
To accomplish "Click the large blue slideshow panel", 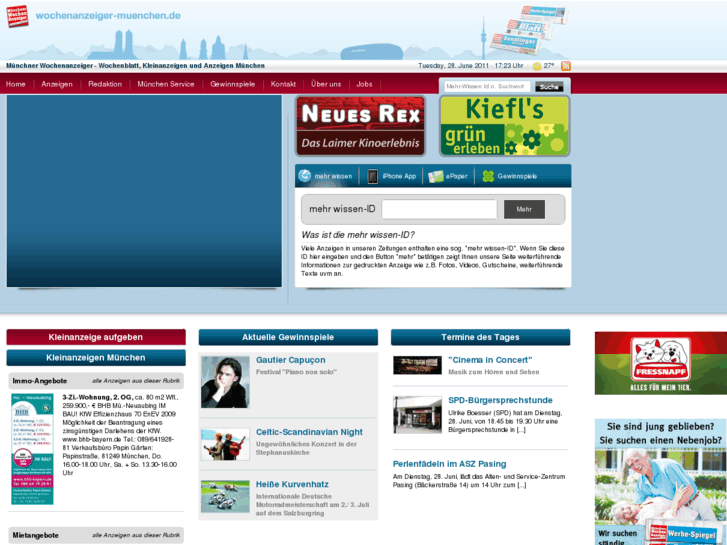I will pos(144,191).
